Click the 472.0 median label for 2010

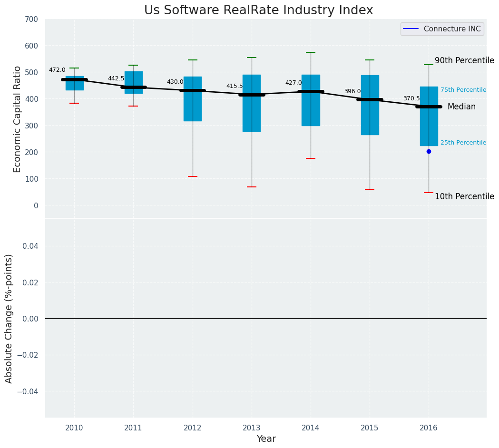(57, 70)
